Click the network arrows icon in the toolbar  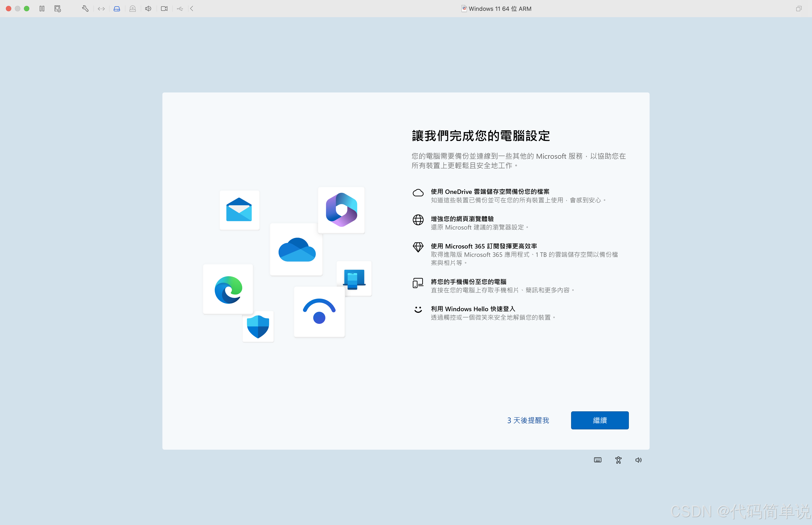pos(101,9)
